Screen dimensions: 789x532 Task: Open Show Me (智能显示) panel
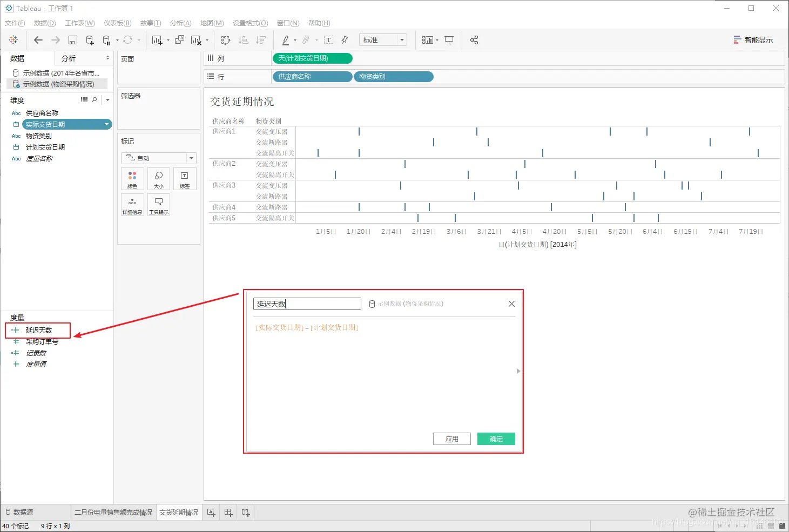[753, 40]
